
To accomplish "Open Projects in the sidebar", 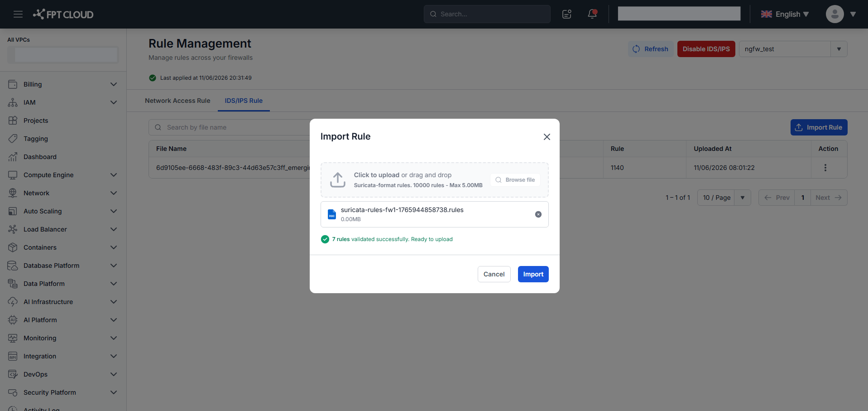I will (x=36, y=121).
